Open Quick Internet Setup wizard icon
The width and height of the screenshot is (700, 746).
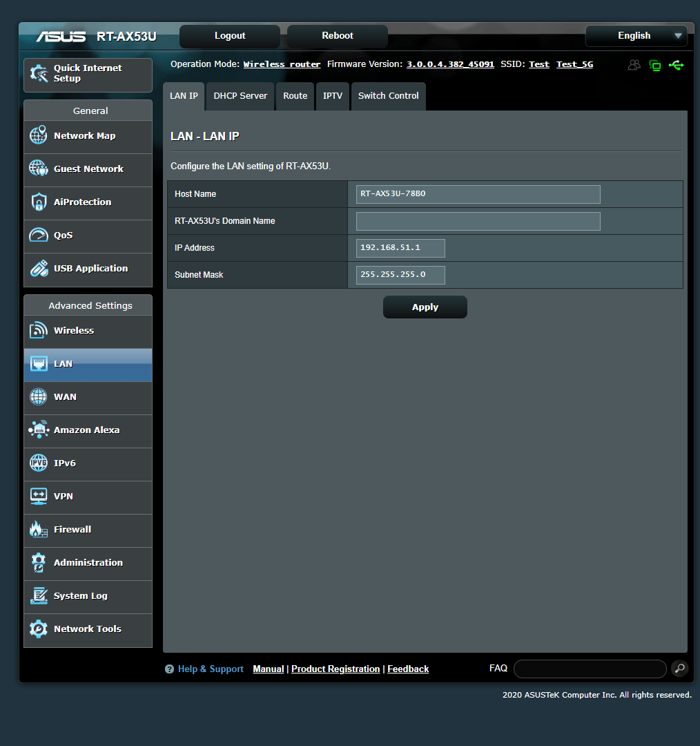(x=39, y=73)
